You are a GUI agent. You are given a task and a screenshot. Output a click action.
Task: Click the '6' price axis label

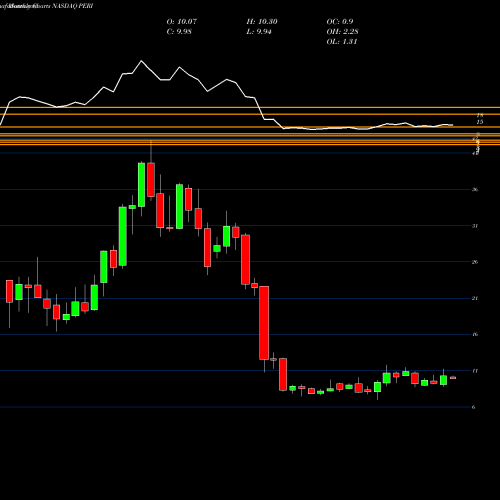(x=474, y=407)
